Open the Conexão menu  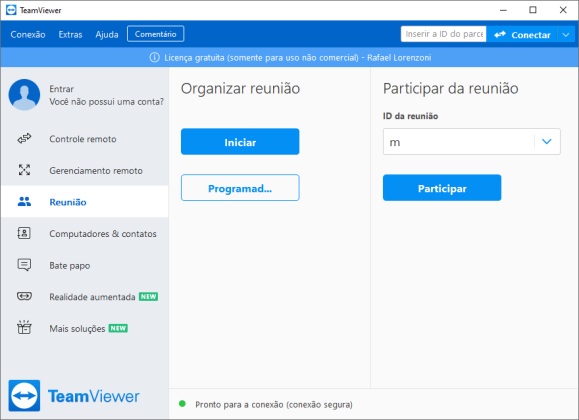click(x=28, y=35)
